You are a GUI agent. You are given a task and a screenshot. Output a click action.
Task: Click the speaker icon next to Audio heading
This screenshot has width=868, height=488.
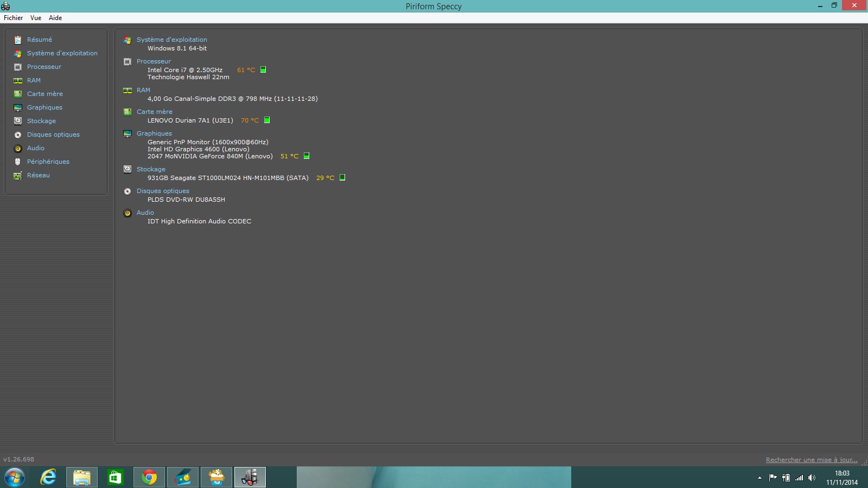pos(127,213)
